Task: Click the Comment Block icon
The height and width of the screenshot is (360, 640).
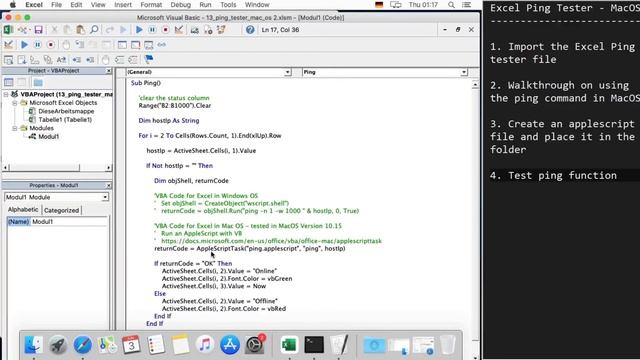Action: (119, 60)
